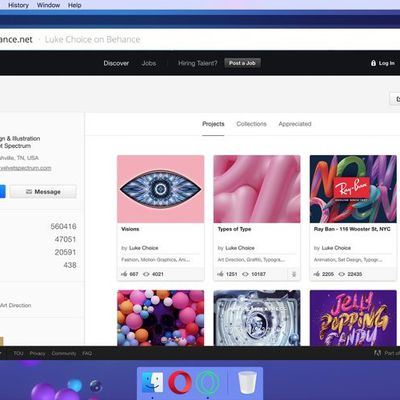
Task: Switch to the Appreciated tab
Action: tap(295, 124)
